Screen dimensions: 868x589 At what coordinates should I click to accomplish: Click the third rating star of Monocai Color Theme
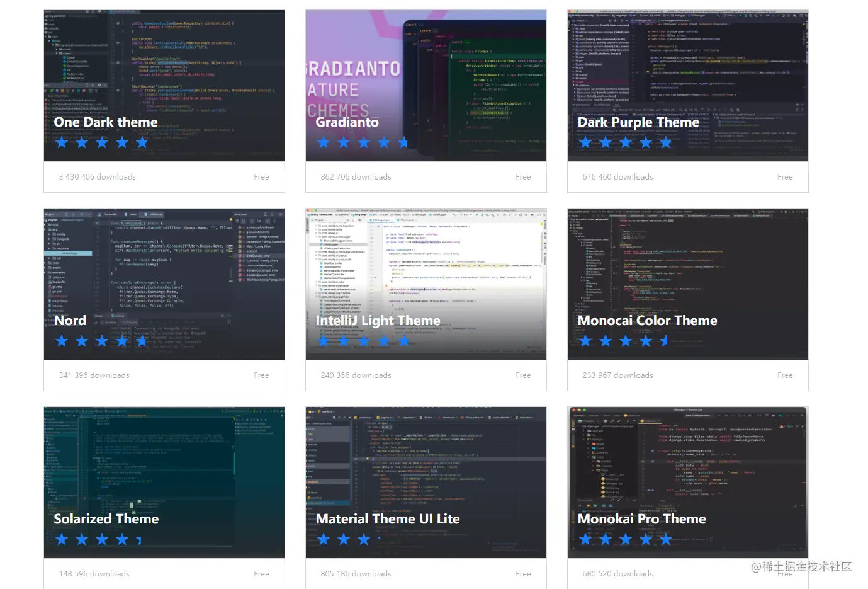(626, 341)
